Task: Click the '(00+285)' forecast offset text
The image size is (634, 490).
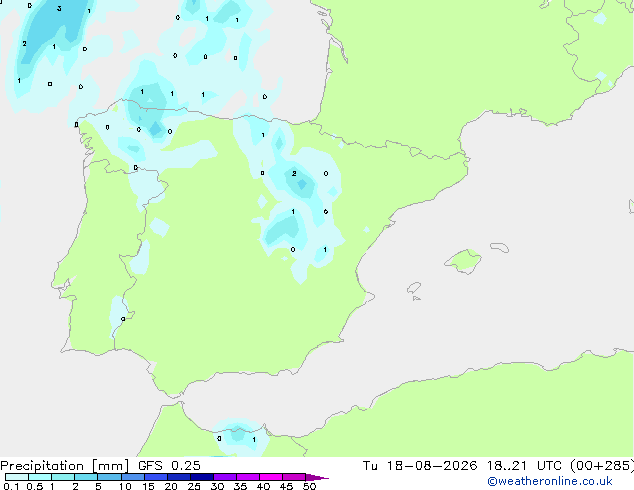Action: 602,466
